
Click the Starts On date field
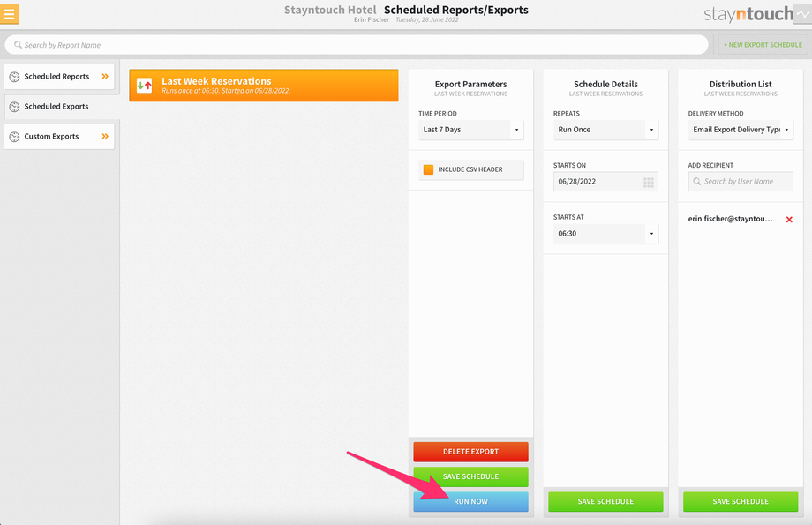605,182
